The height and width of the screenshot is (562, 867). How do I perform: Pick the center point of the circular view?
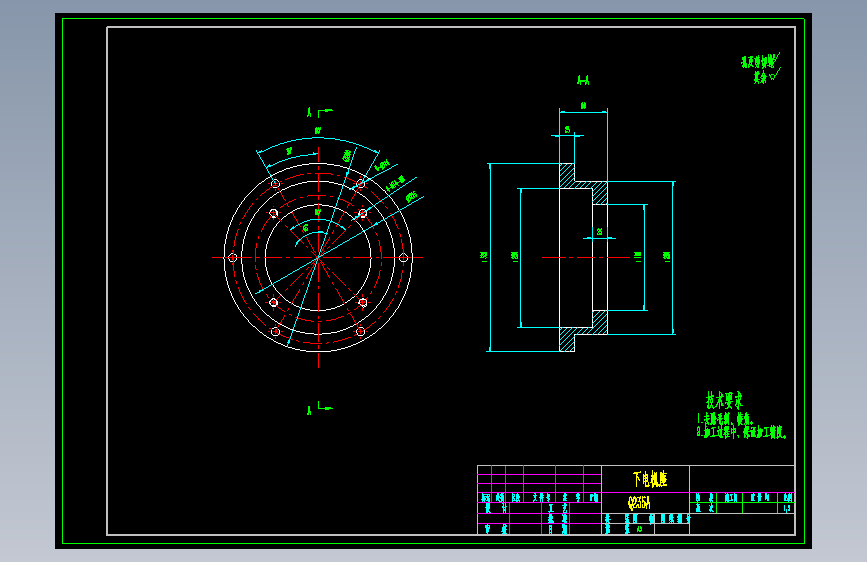coord(318,258)
